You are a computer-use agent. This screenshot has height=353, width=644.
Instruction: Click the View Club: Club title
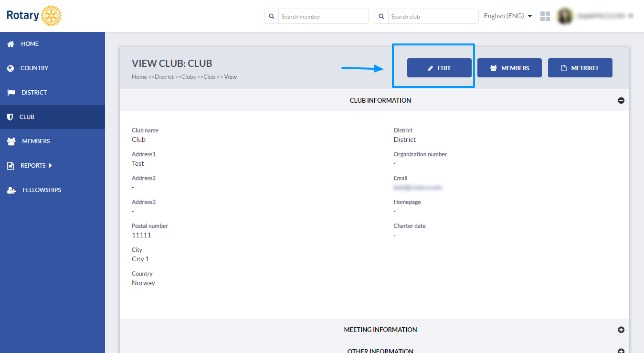172,63
